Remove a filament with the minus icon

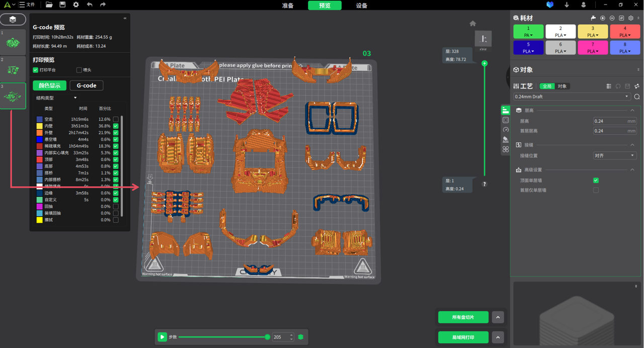click(612, 18)
